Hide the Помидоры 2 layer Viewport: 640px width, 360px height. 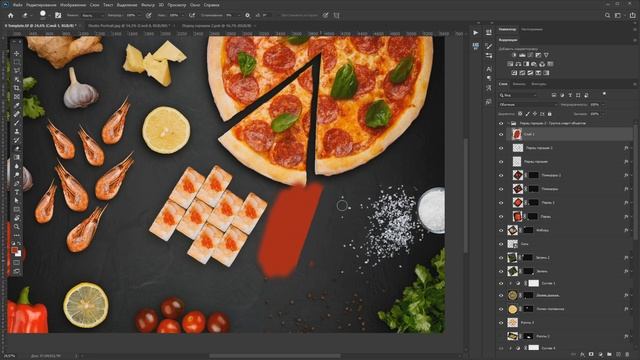point(501,176)
